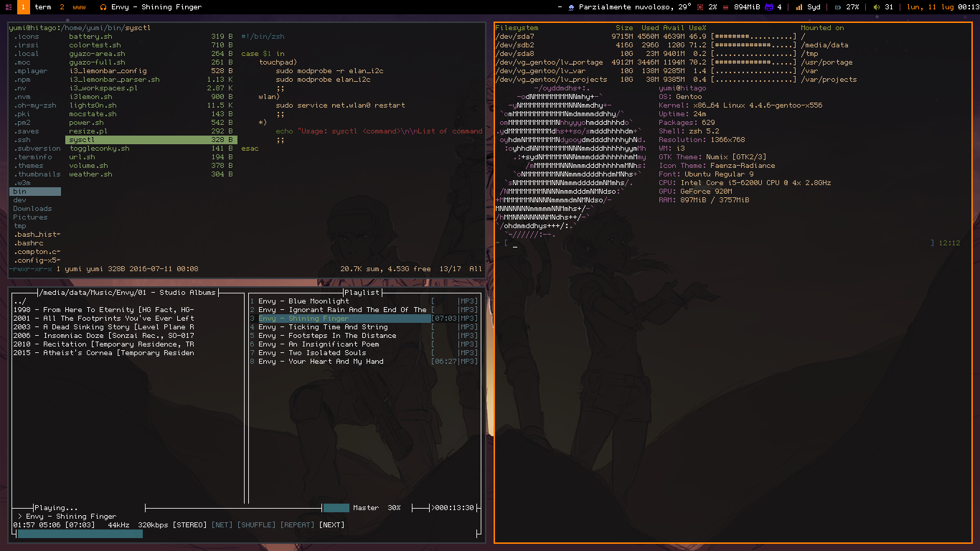Open the 2003 A Dead Sinking Story album folder
This screenshot has height=551, width=980.
click(x=103, y=327)
